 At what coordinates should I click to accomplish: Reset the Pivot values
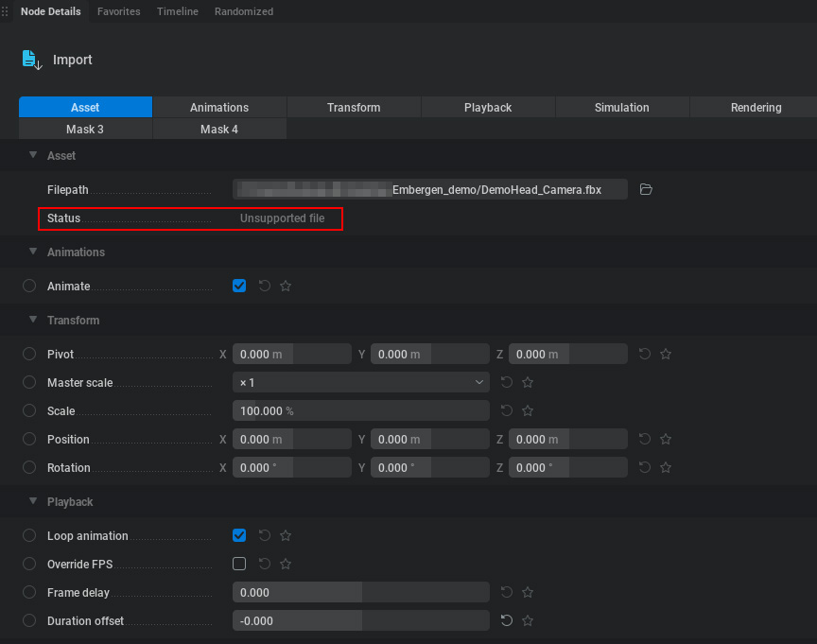645,355
